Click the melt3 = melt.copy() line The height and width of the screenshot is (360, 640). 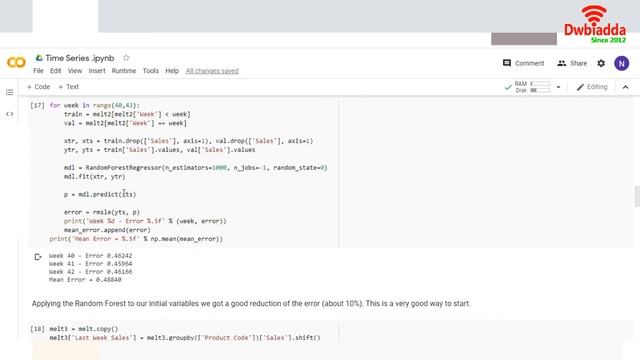click(x=84, y=329)
